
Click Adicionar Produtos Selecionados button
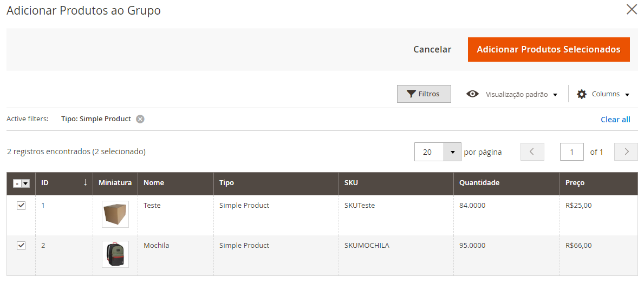[549, 50]
